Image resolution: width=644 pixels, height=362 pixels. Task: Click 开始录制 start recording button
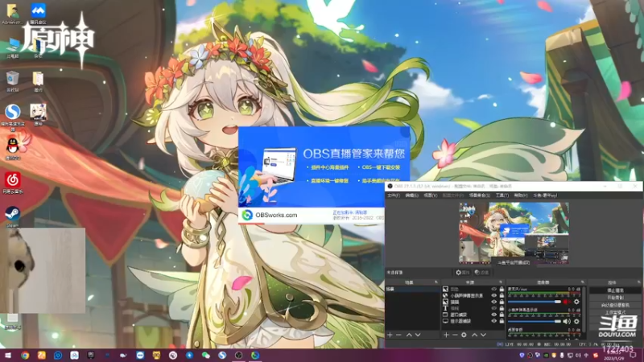pos(615,298)
